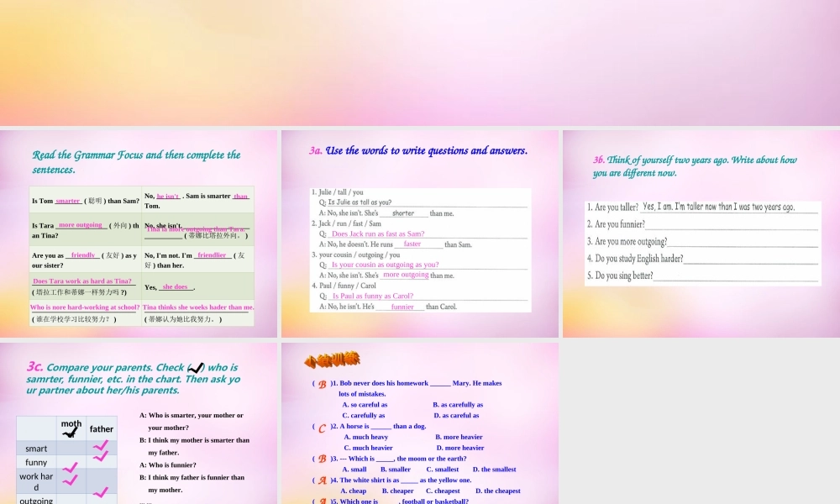840x504 pixels.
Task: Click the '3b. Think of yourself two years ago' heading
Action: [695, 166]
